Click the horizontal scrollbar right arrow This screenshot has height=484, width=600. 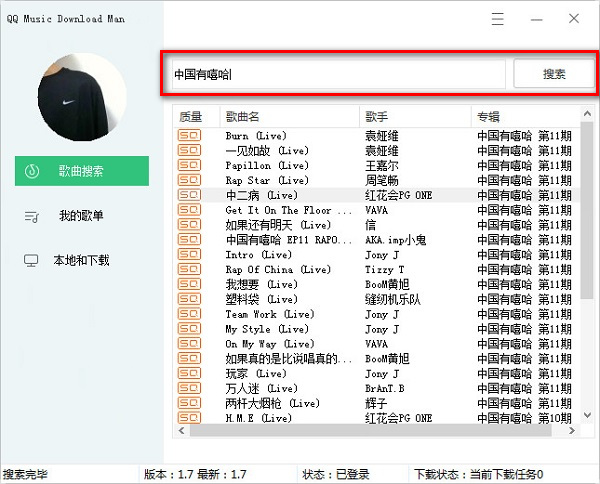tap(572, 430)
